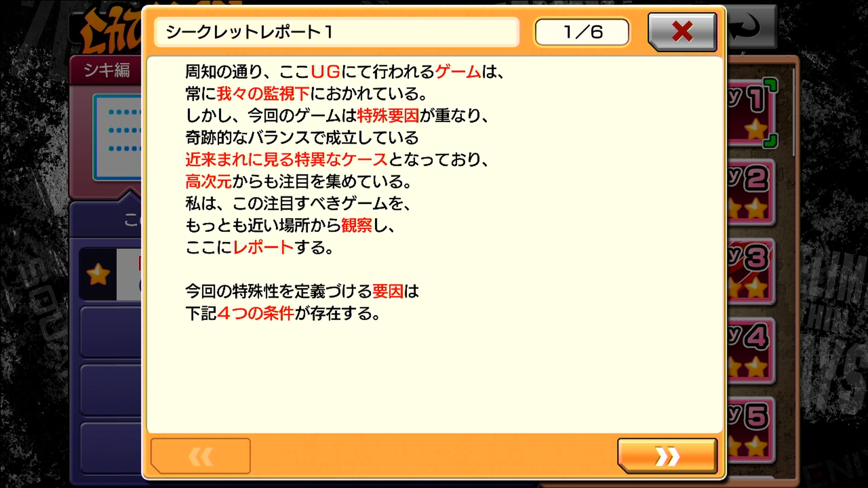Click the gold star icon in left list
The height and width of the screenshot is (488, 868).
pos(98,274)
